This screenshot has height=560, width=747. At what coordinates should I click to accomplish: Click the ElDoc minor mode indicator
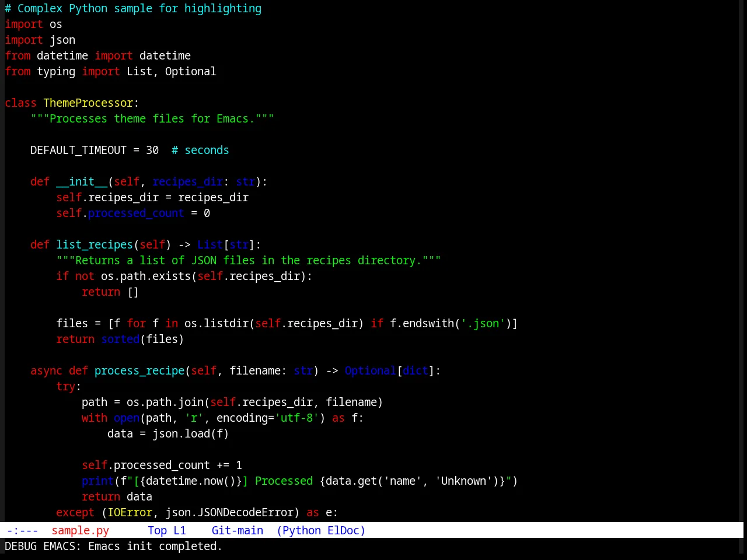click(x=344, y=530)
